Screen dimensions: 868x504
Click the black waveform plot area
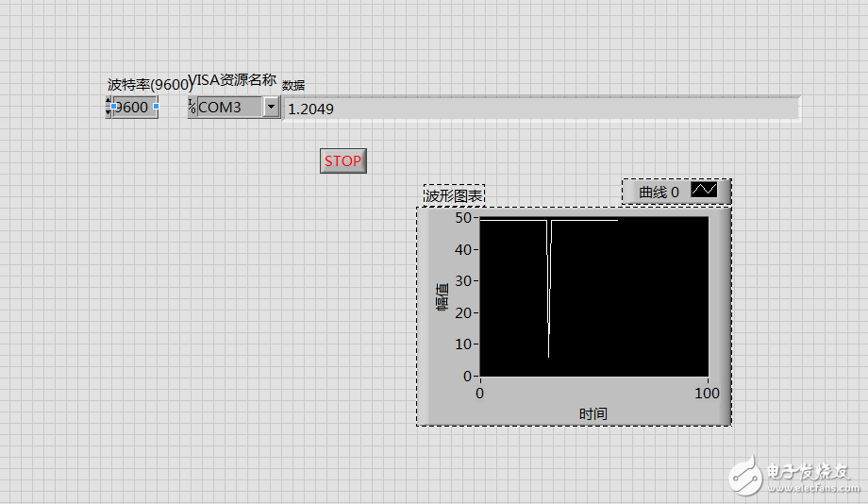pyautogui.click(x=594, y=297)
